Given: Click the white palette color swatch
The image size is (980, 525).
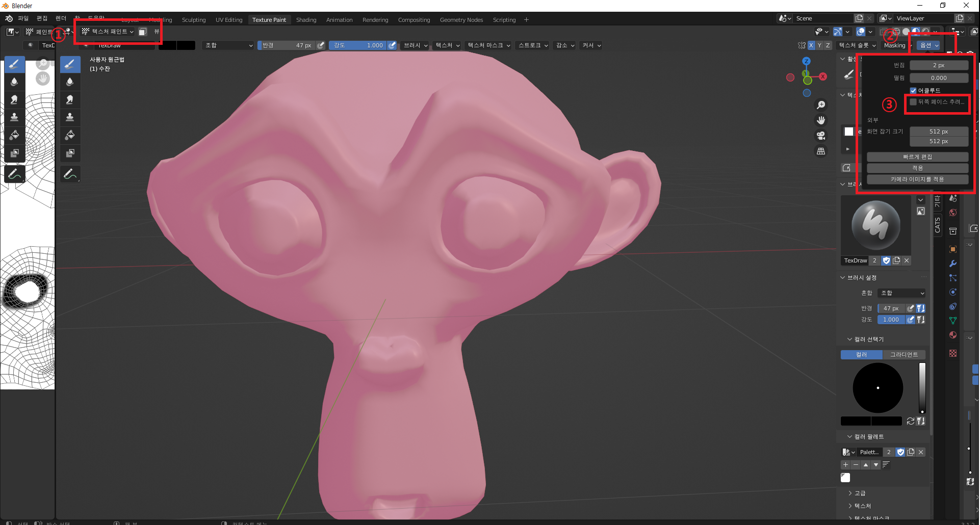Looking at the screenshot, I should pos(845,478).
